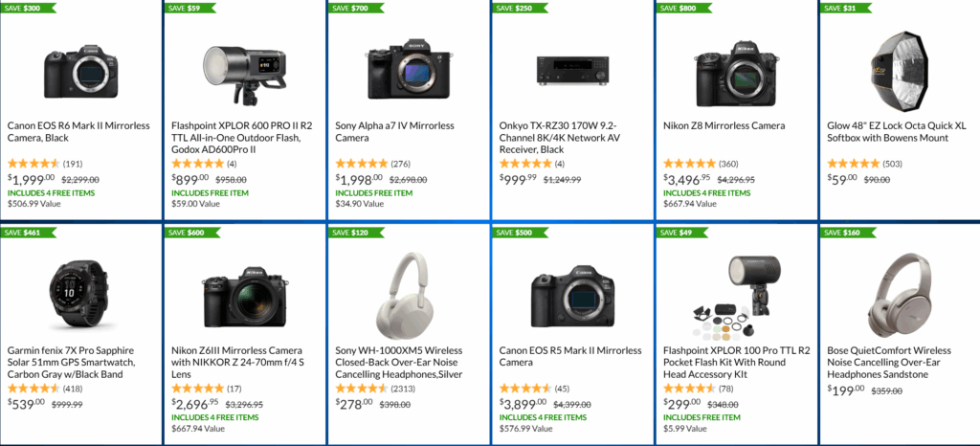Screen dimensions: 980x446
Task: Click INCLUDES 4 FREE ITEMS under the Canon EOS R5
Action: (x=544, y=418)
